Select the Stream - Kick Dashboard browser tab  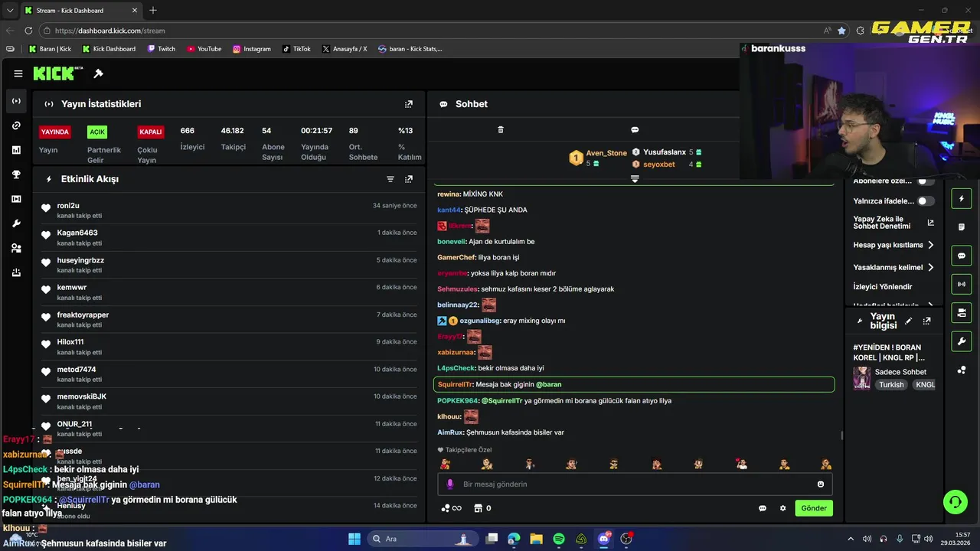click(80, 11)
